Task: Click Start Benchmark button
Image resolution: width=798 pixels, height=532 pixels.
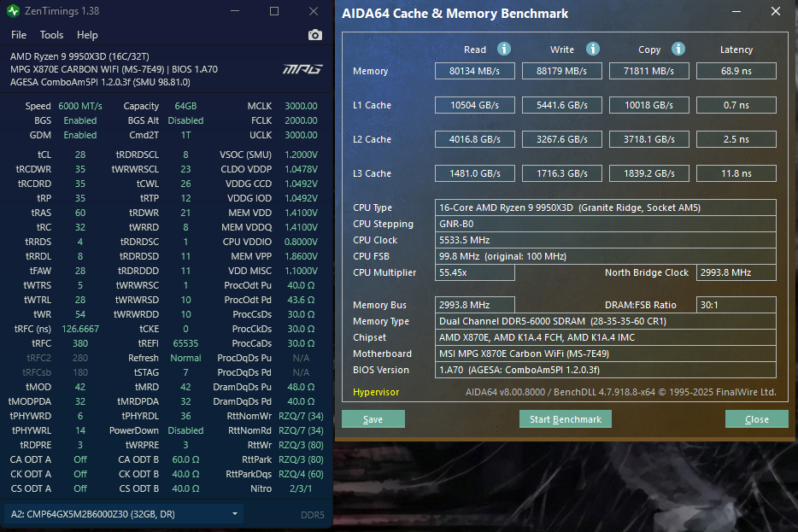Action: pos(566,419)
